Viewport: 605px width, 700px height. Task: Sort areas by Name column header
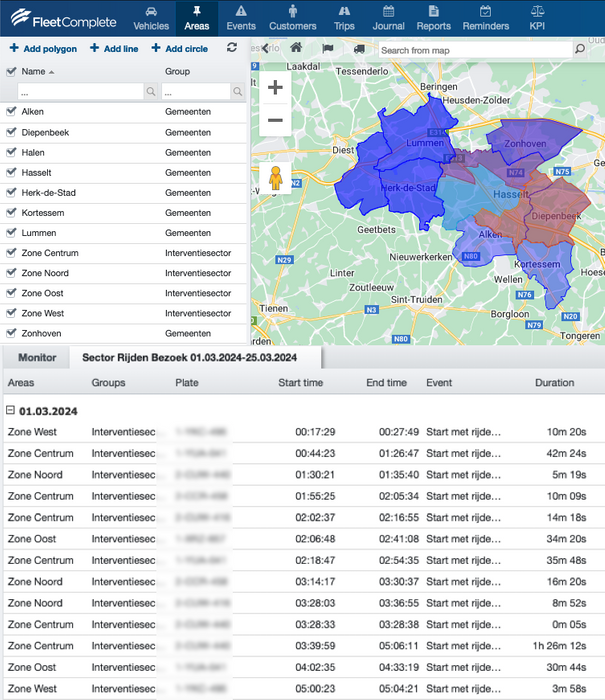pyautogui.click(x=34, y=72)
